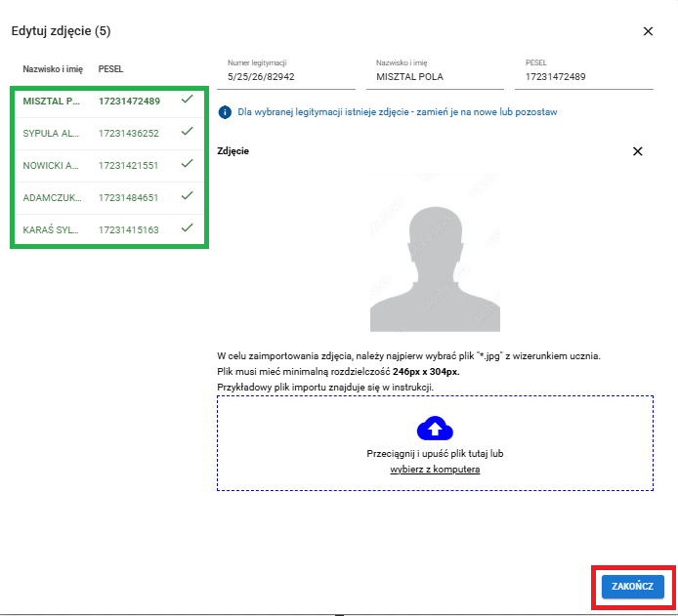Viewport: 678px width, 616px height.
Task: Click the checkmark in KARAŚ row
Action: click(187, 228)
